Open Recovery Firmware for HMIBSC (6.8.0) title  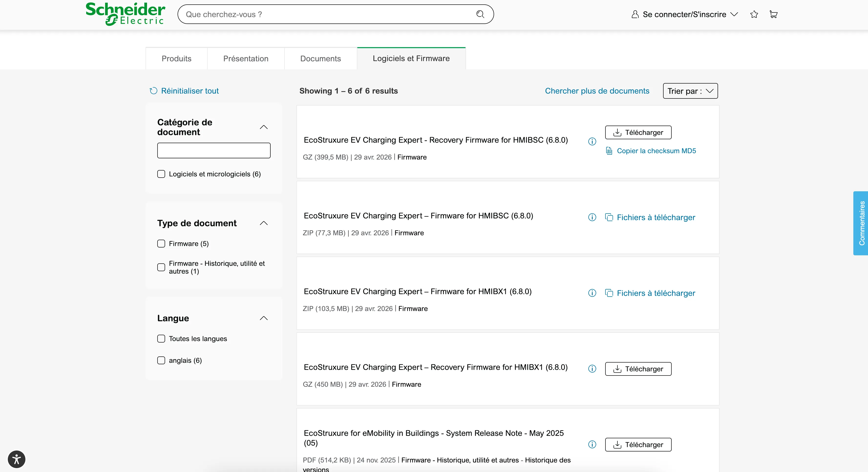click(436, 140)
